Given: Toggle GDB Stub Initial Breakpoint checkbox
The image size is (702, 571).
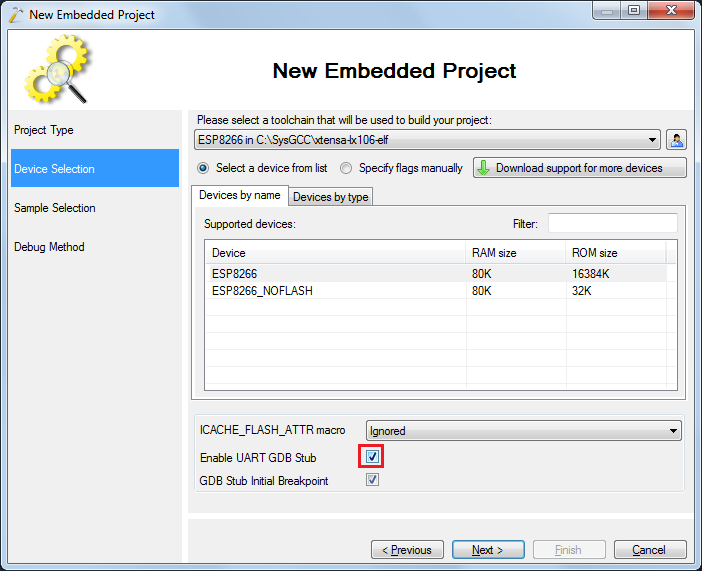Looking at the screenshot, I should point(372,480).
